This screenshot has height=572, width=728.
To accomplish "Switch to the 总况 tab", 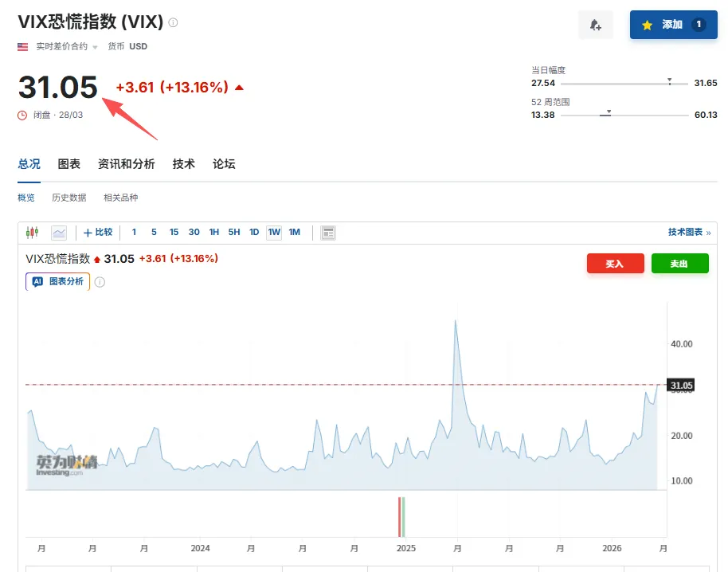I will click(x=29, y=164).
